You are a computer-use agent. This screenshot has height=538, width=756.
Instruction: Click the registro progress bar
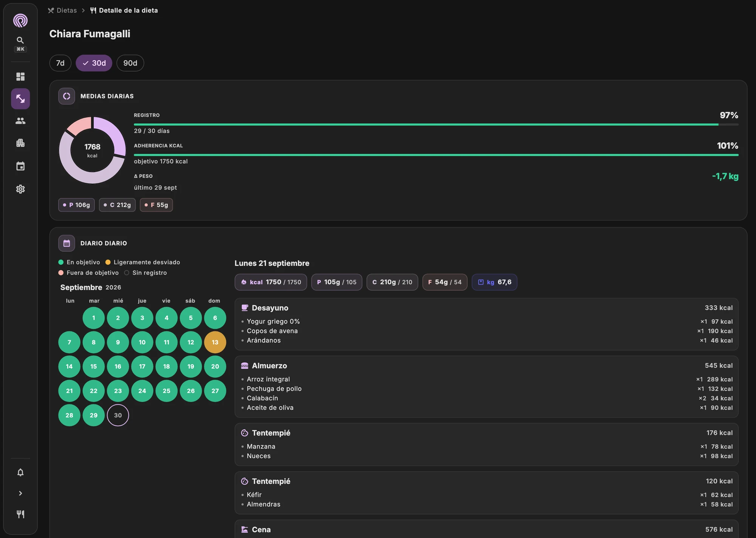tap(436, 124)
